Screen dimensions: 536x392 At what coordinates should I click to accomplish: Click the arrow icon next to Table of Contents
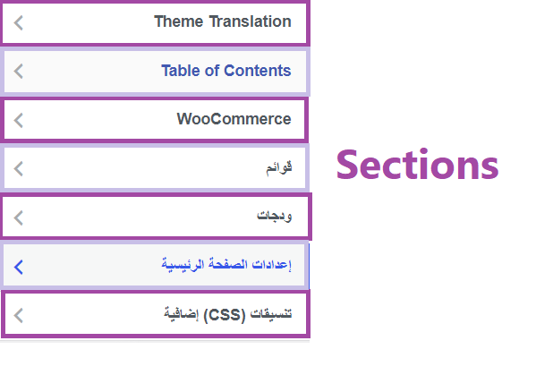(x=19, y=72)
